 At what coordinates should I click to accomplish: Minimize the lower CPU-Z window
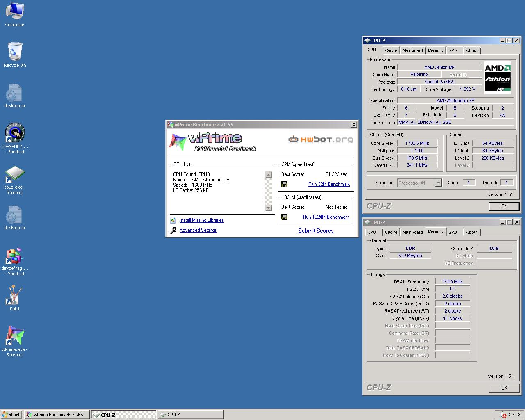[502, 222]
